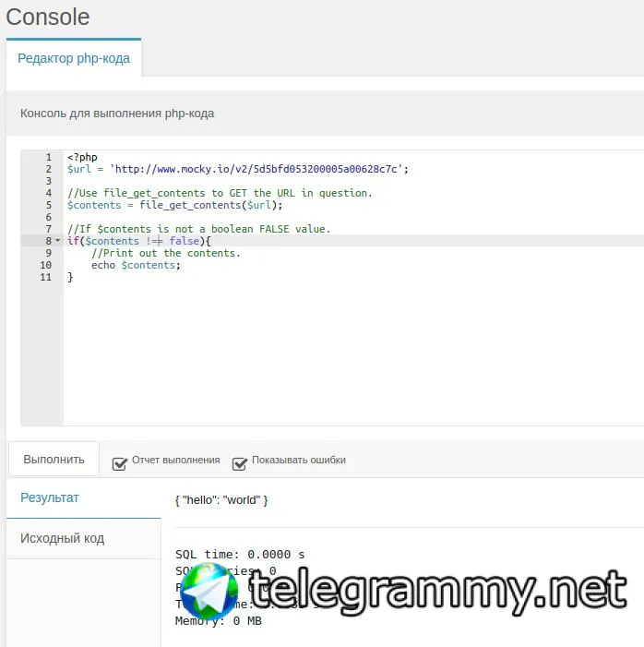Click the closing brace on line 11

coord(70,277)
